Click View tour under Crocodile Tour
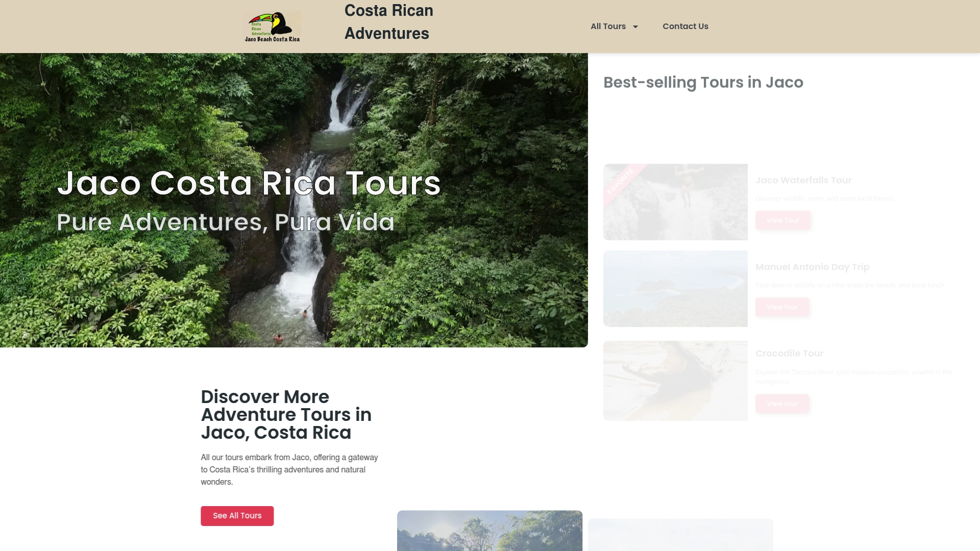980x551 pixels. (782, 404)
